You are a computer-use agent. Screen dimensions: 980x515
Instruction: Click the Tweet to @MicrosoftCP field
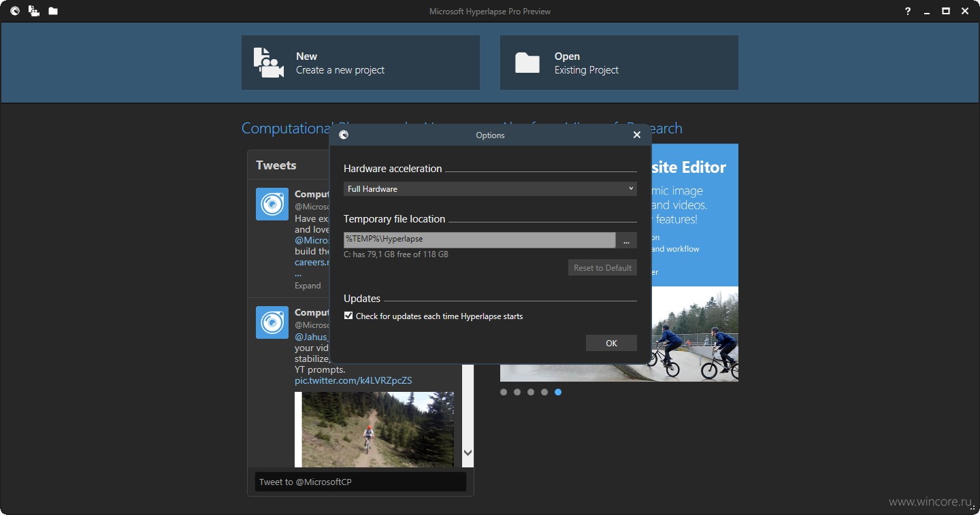(x=361, y=482)
